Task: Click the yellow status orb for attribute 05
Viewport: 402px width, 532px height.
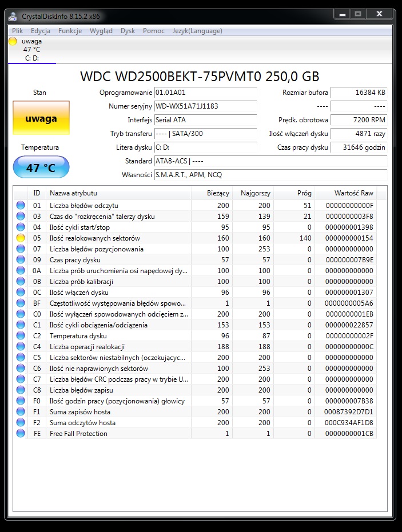Action: (21, 238)
